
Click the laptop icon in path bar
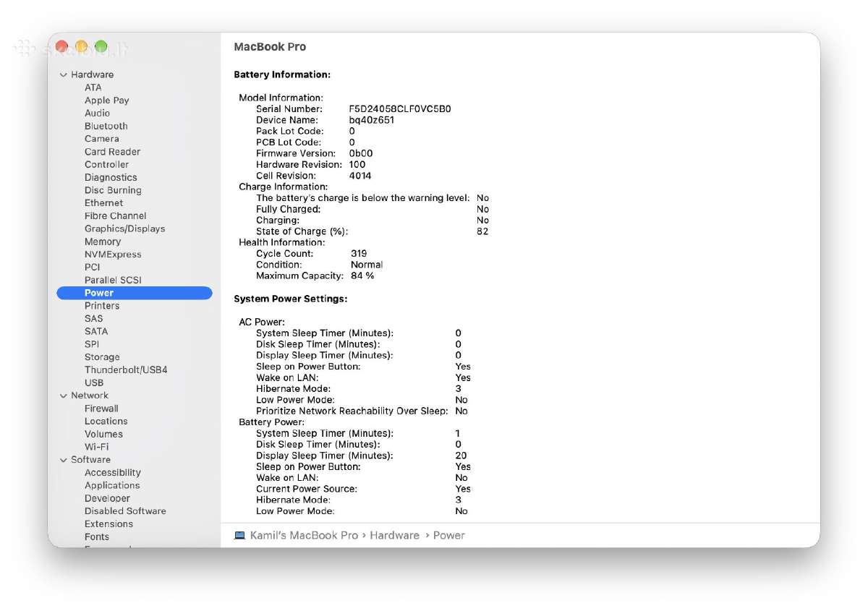[x=239, y=535]
